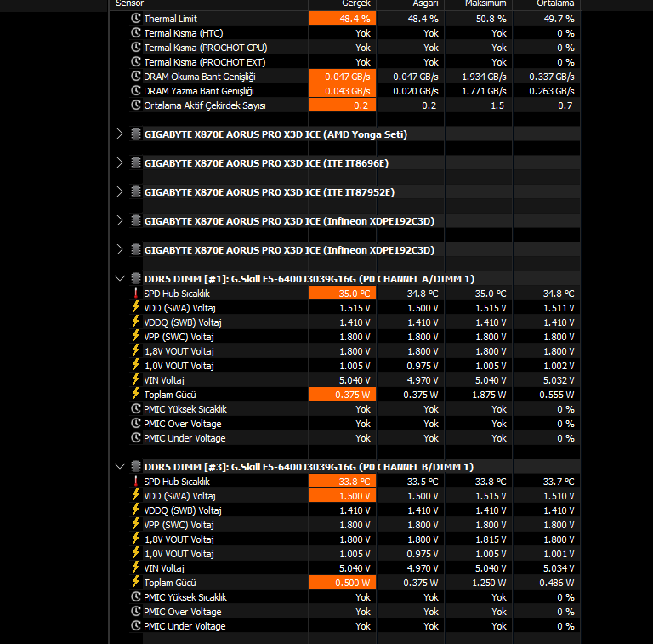Select DIMM #3 PMIC Yüksek Sıcaklık row label

185,597
